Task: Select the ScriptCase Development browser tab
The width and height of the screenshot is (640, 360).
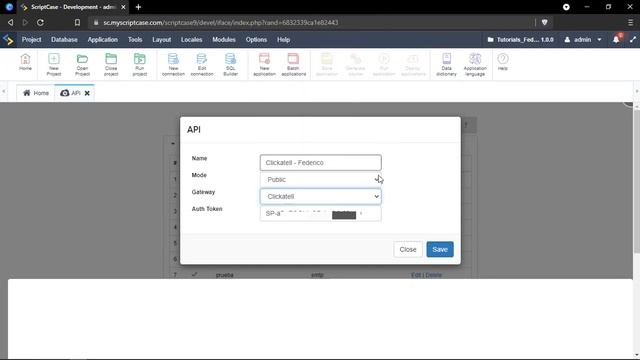Action: [73, 7]
